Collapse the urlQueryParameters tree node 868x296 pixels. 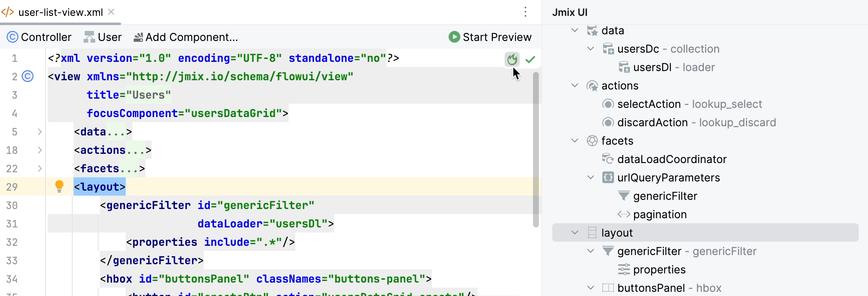coord(591,177)
